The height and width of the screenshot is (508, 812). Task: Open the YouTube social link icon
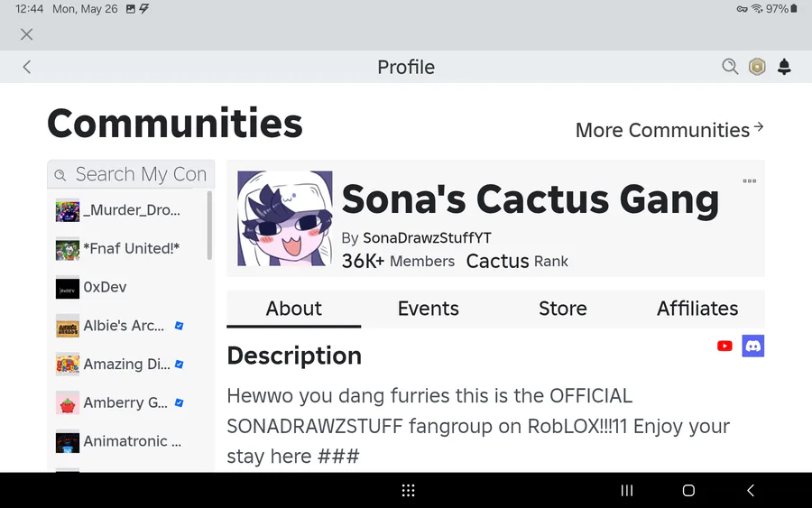point(724,346)
